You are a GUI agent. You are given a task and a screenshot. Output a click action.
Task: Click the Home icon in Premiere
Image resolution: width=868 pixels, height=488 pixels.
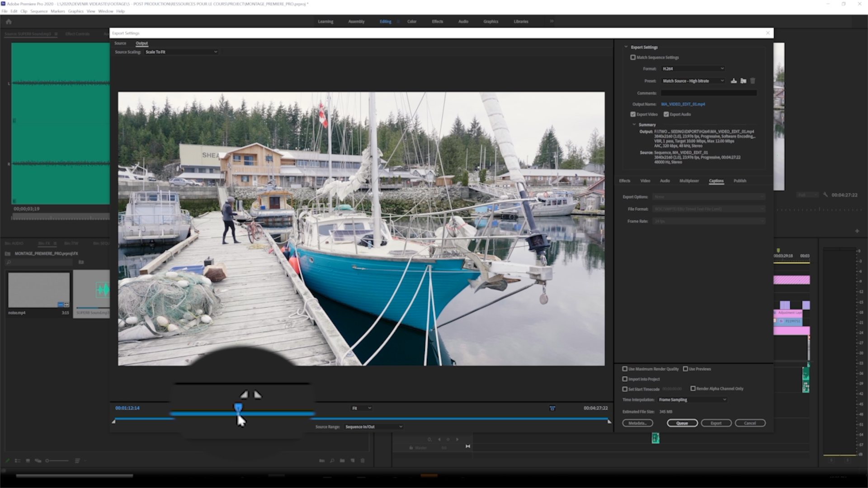click(9, 21)
